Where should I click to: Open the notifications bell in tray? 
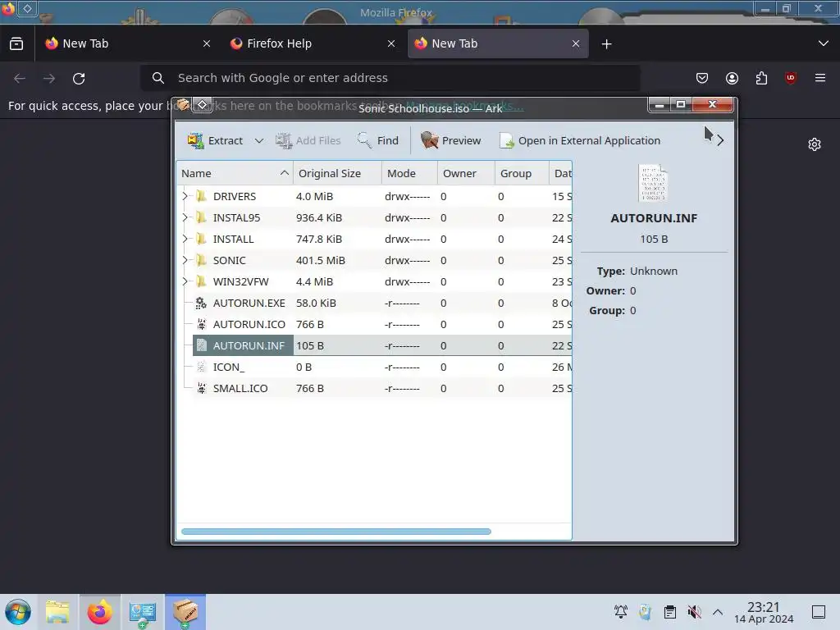click(x=620, y=612)
